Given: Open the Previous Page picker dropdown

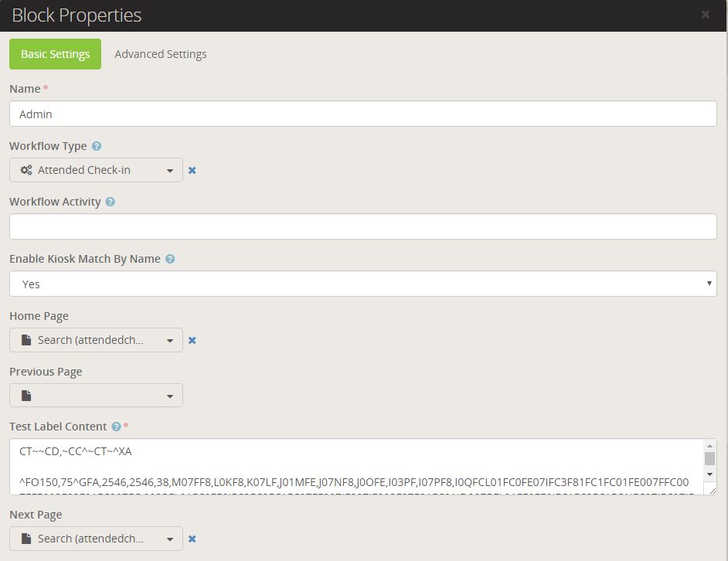Looking at the screenshot, I should [x=96, y=395].
